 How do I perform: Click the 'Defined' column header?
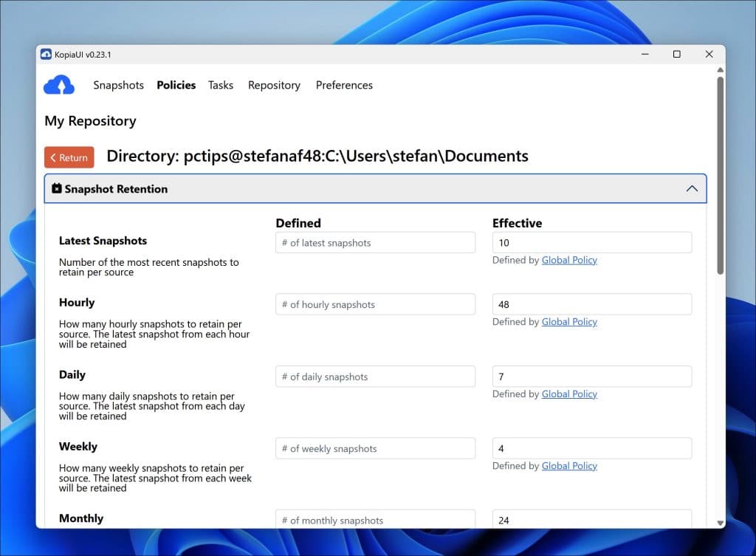tap(298, 223)
